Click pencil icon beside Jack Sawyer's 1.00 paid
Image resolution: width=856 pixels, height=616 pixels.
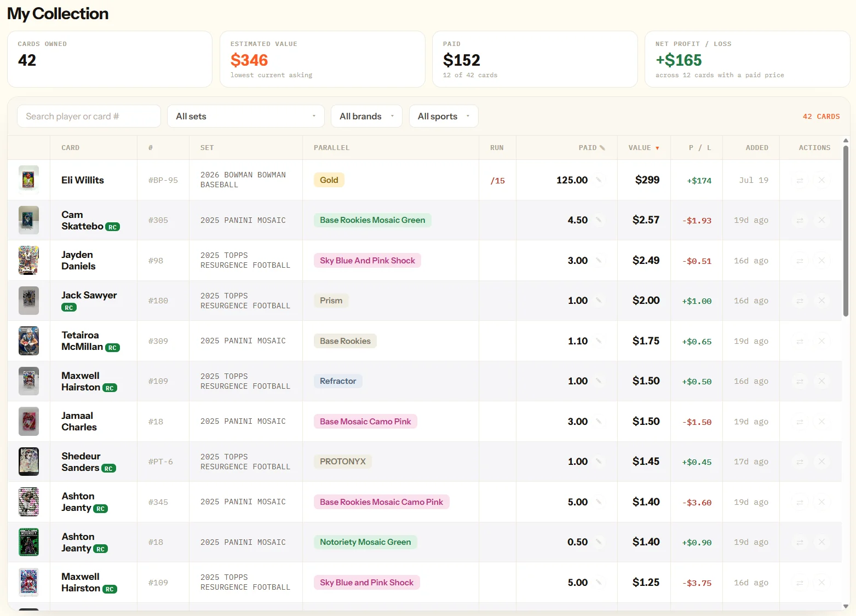point(599,301)
